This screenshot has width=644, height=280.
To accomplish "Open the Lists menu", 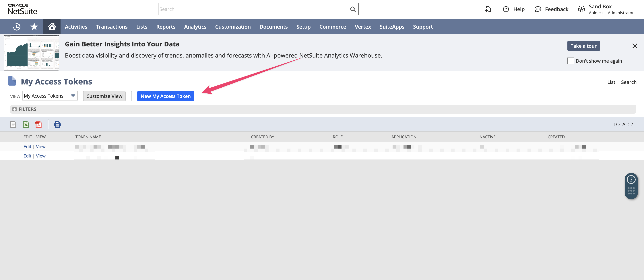I will click(x=142, y=26).
